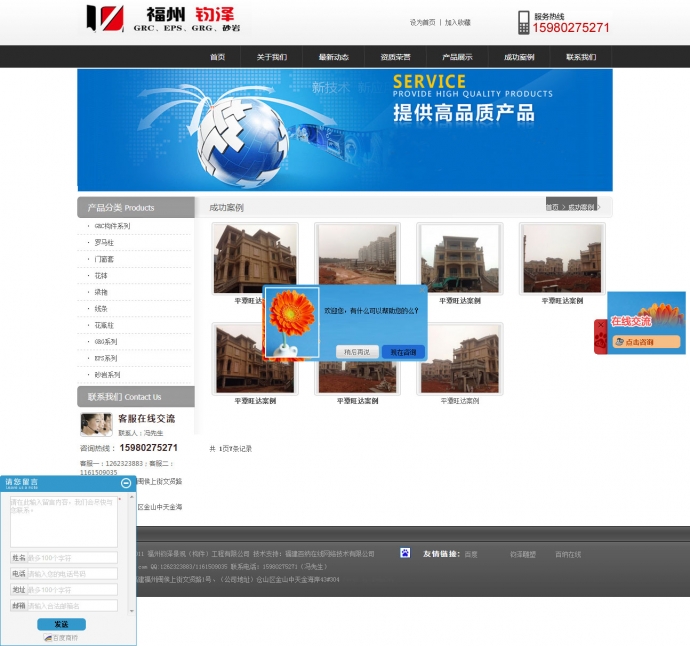
Task: Click the 在线交流 widget title
Action: (631, 321)
